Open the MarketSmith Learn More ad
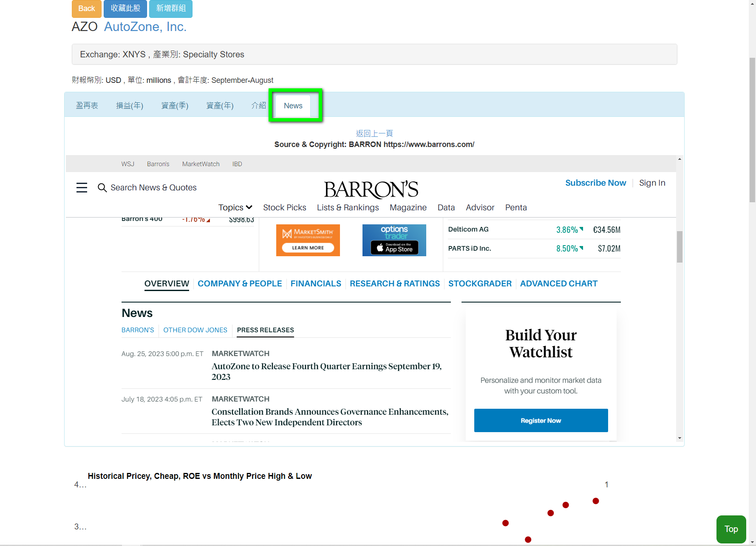The width and height of the screenshot is (756, 546). (x=308, y=240)
